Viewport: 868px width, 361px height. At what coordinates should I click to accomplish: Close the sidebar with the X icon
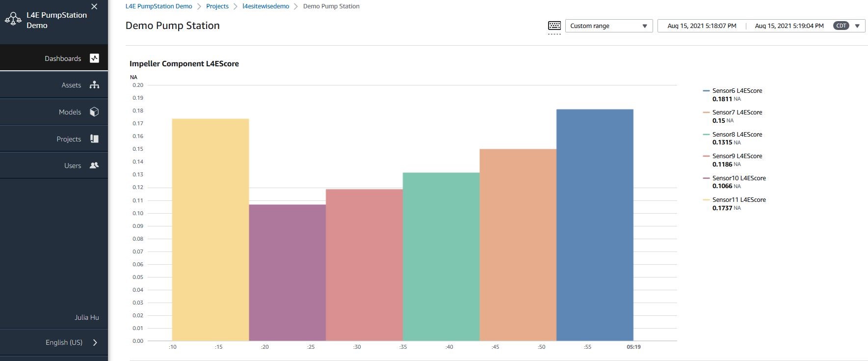click(94, 6)
